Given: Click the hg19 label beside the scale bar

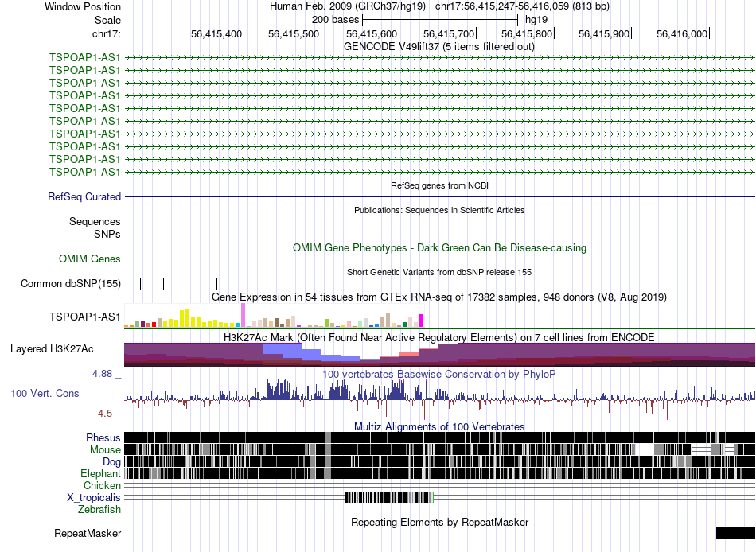Looking at the screenshot, I should [x=536, y=20].
